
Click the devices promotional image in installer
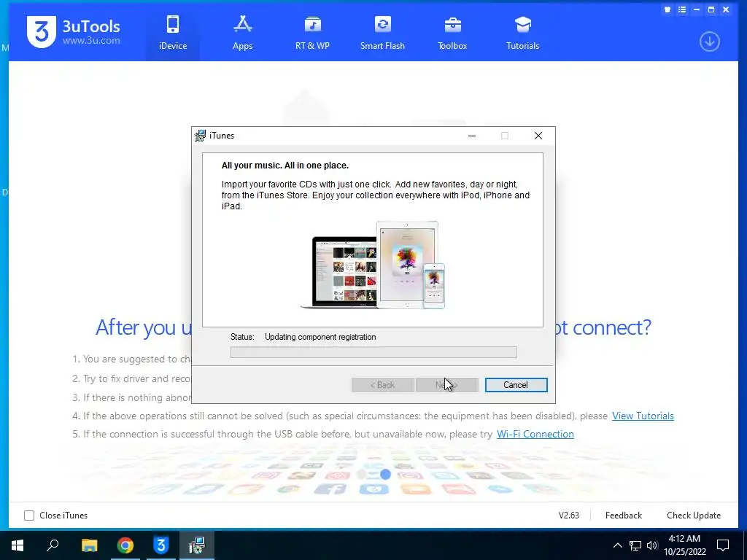[373, 265]
